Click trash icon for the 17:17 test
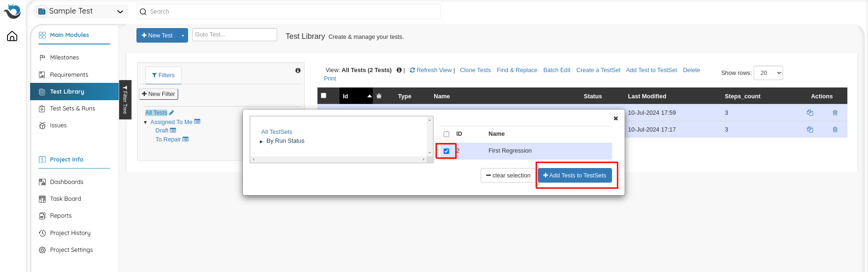The height and width of the screenshot is (272, 868). pos(835,130)
